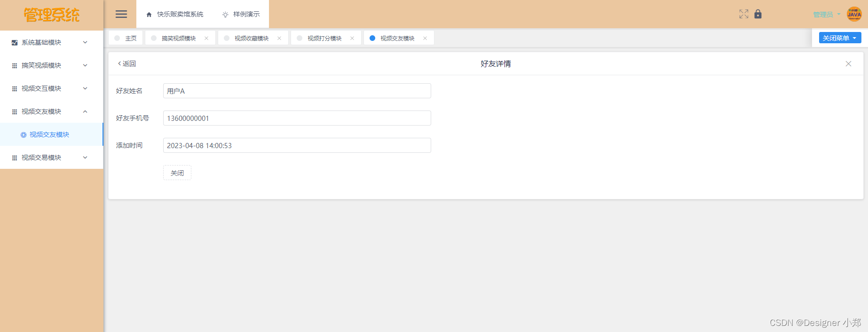Image resolution: width=868 pixels, height=332 pixels.
Task: Click the 关闭 button below the form
Action: tap(177, 173)
